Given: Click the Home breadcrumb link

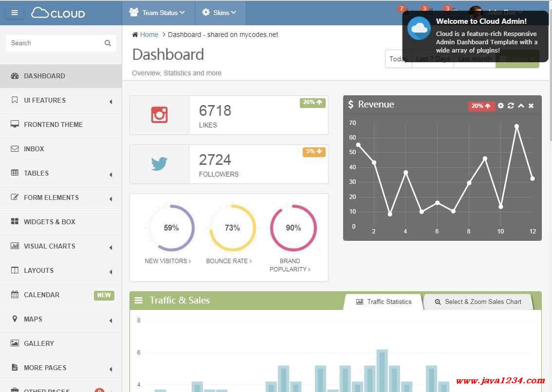Looking at the screenshot, I should [149, 35].
